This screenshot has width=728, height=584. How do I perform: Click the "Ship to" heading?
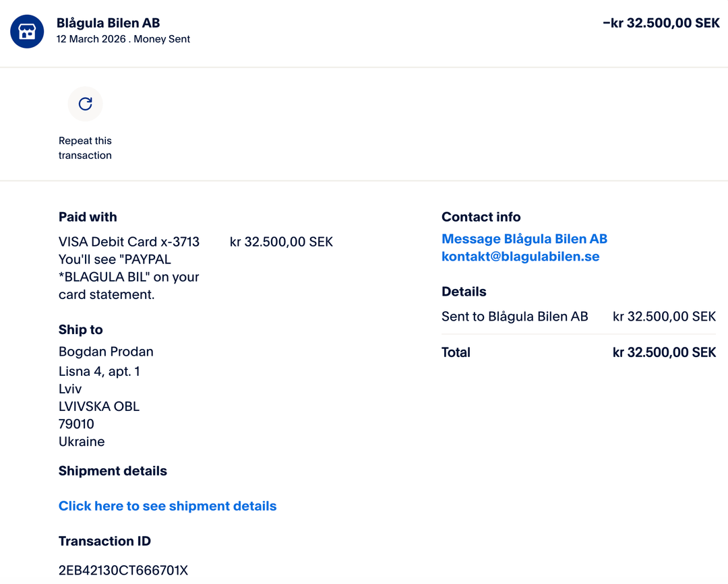[x=80, y=329]
